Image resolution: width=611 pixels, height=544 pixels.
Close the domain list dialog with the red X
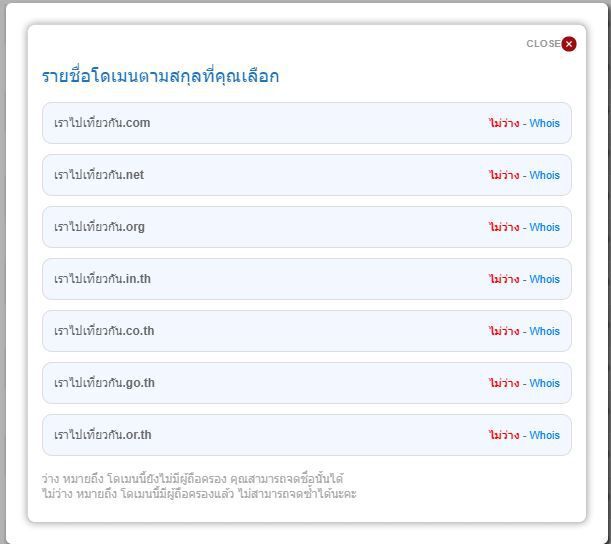tap(569, 44)
